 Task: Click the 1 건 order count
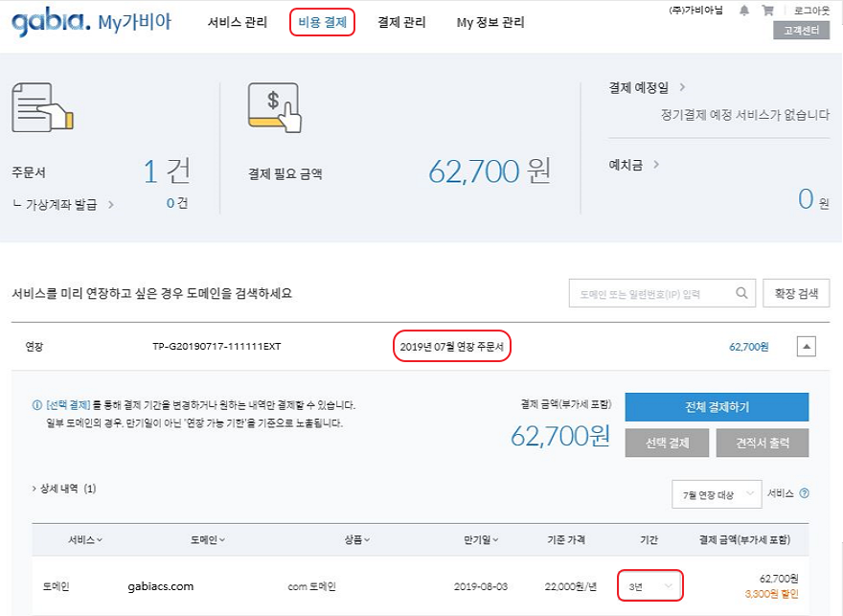pos(167,171)
